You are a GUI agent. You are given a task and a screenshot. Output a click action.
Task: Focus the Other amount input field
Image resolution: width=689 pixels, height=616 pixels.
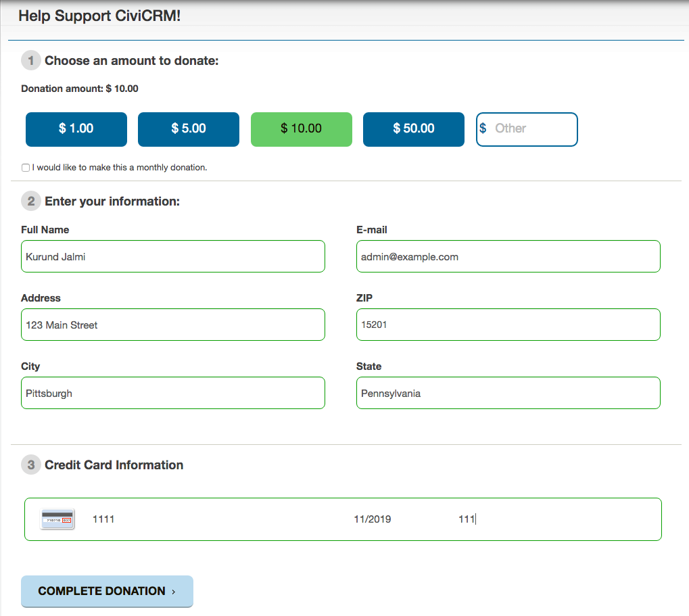527,129
